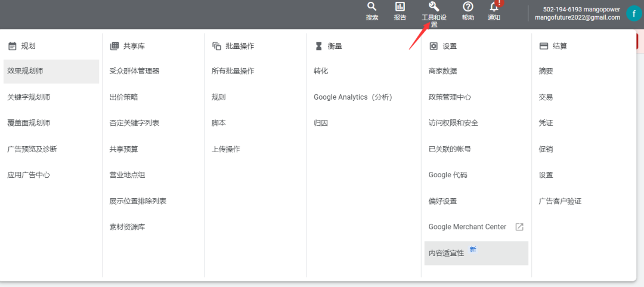The height and width of the screenshot is (287, 644).
Task: Click the 共享库 header library icon
Action: 114,46
